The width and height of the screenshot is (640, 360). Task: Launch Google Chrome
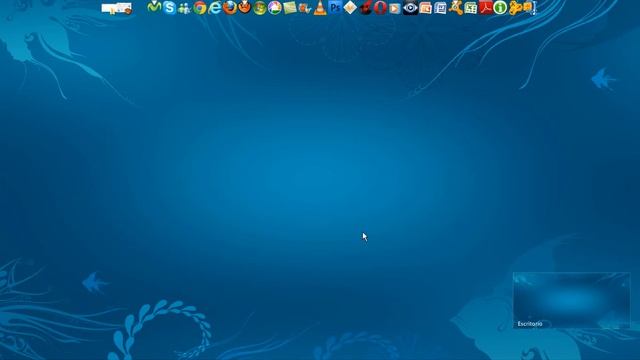200,7
